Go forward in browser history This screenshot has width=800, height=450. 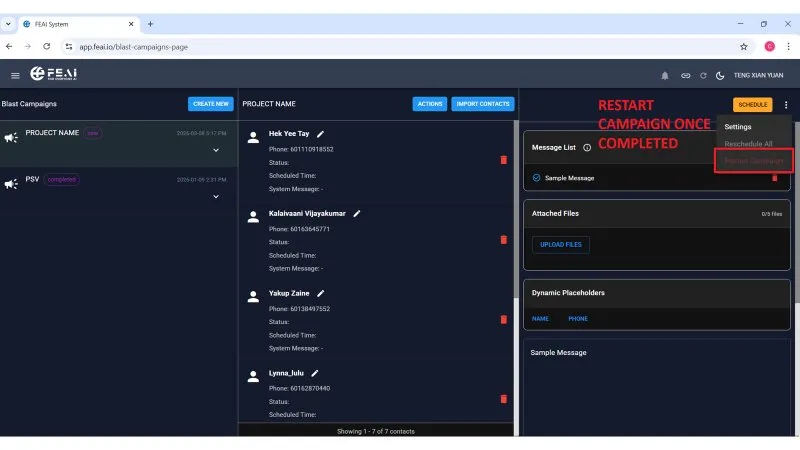click(28, 46)
